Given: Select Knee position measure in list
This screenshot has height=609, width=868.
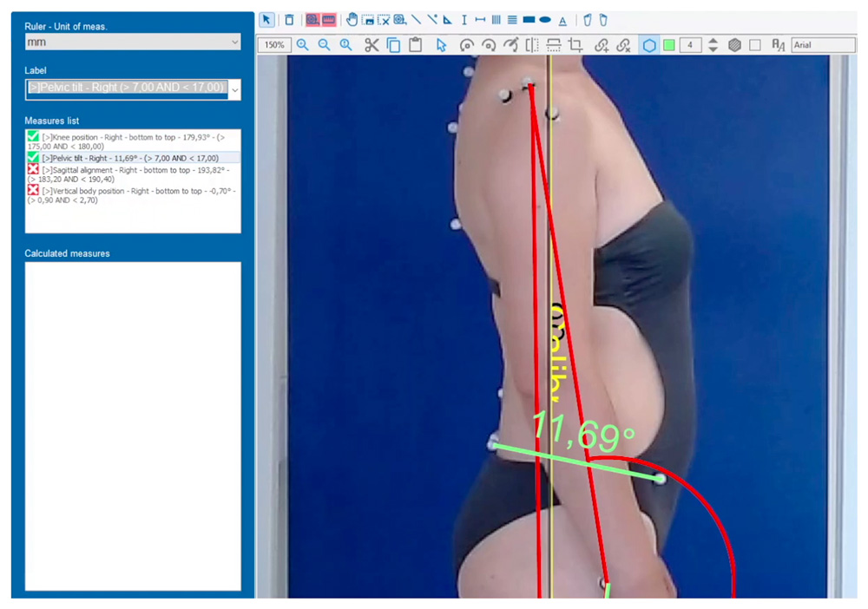Looking at the screenshot, I should coord(130,141).
